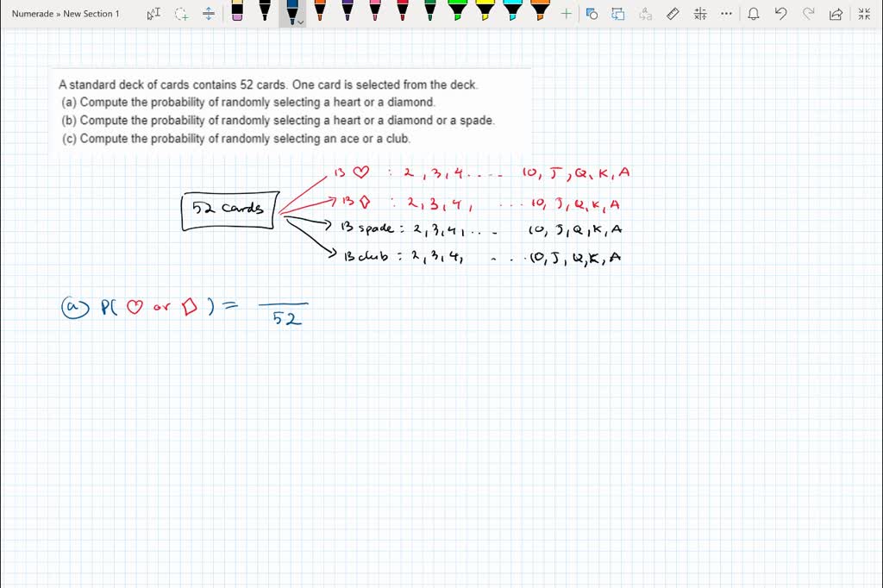Select the black pen
Screen dimensions: 883x588
pos(265,11)
